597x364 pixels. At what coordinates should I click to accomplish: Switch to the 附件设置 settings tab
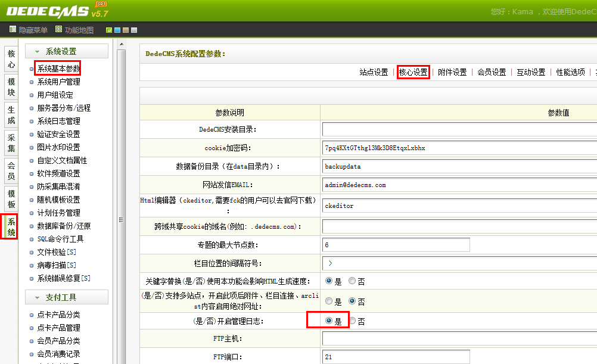tap(452, 72)
